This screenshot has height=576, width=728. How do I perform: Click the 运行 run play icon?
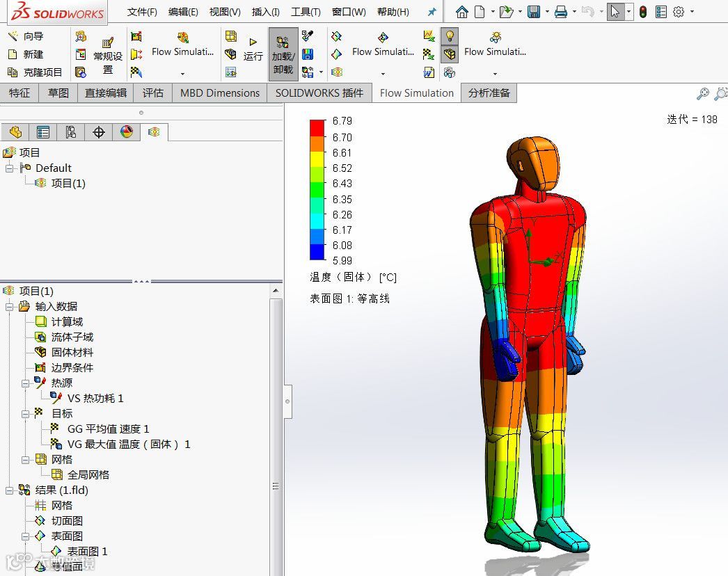(253, 42)
